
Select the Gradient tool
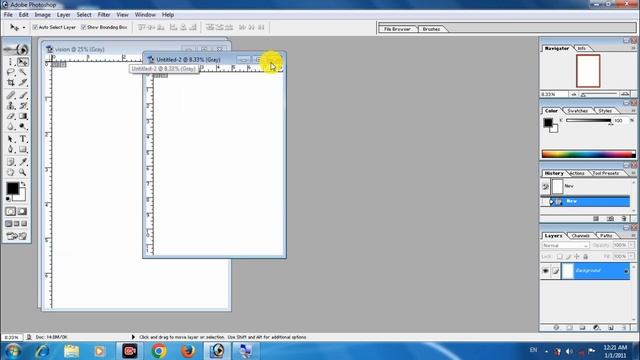click(23, 116)
